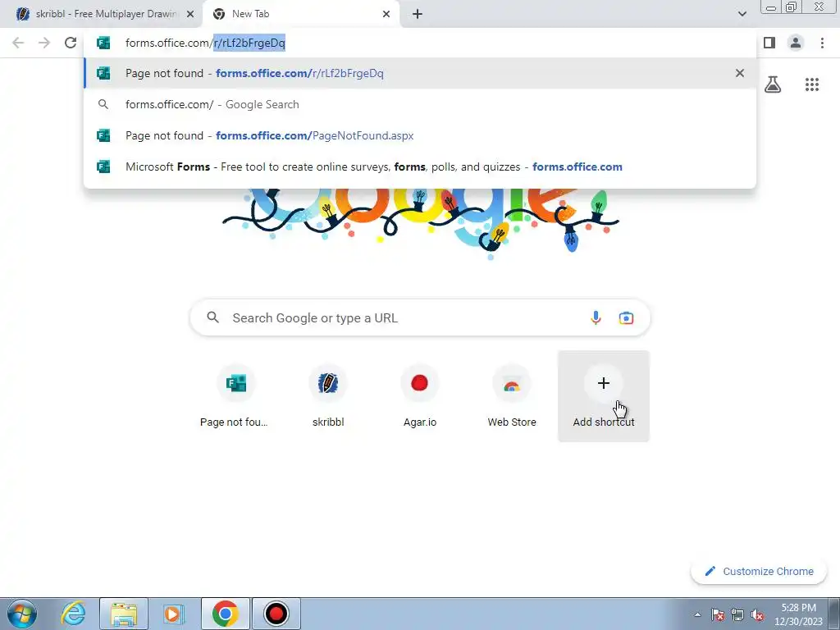Click Add shortcut tile

[604, 396]
